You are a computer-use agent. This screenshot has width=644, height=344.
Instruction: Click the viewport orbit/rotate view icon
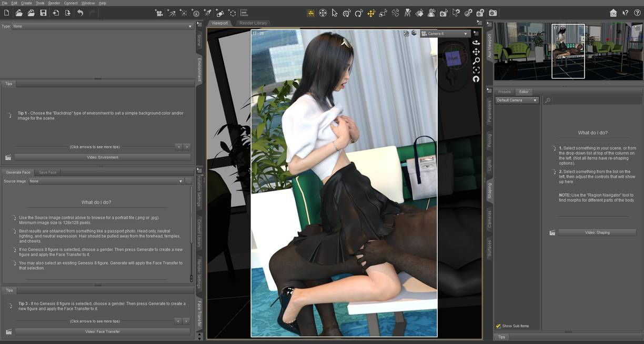click(x=476, y=42)
